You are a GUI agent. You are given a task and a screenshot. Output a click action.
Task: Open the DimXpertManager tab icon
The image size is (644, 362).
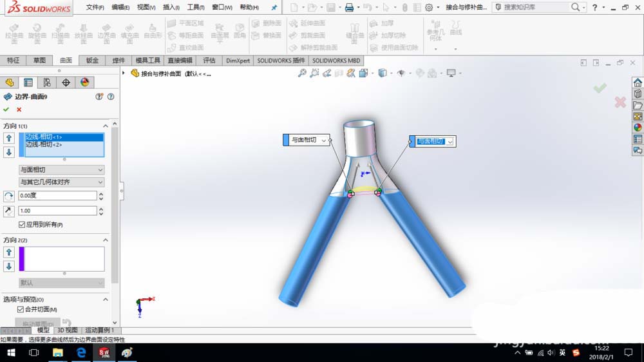[66, 82]
